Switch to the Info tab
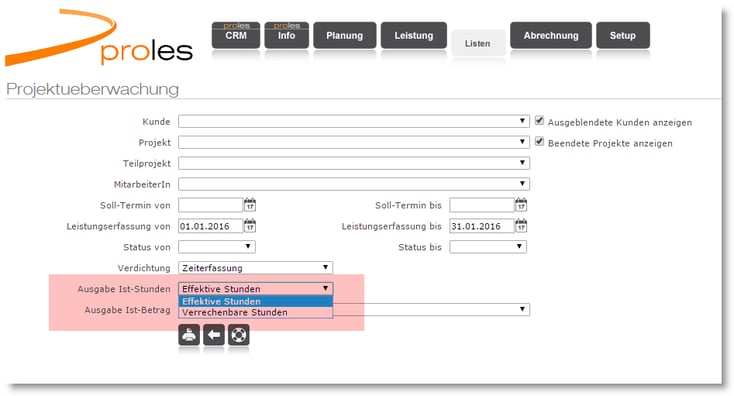The height and width of the screenshot is (396, 734). coord(286,35)
